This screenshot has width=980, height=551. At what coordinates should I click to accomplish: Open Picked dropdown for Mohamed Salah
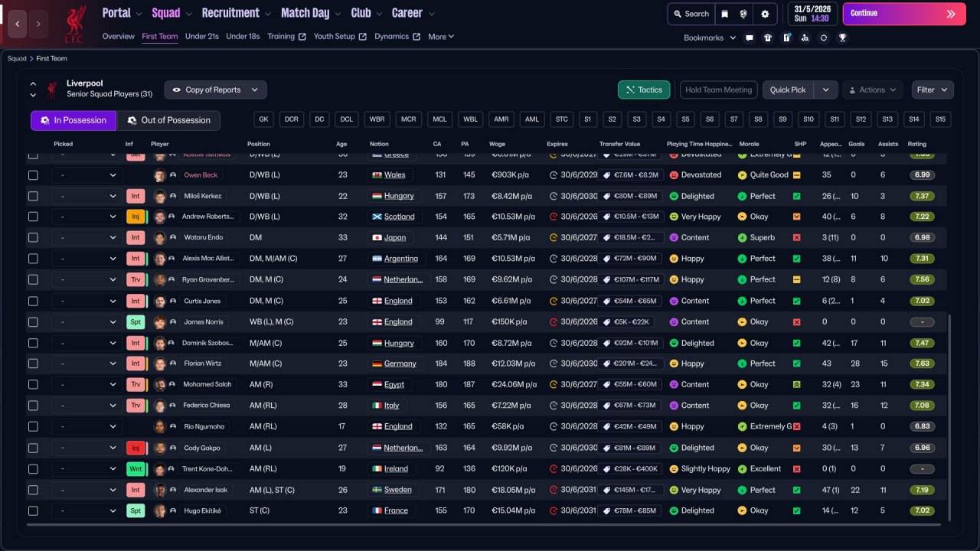87,385
